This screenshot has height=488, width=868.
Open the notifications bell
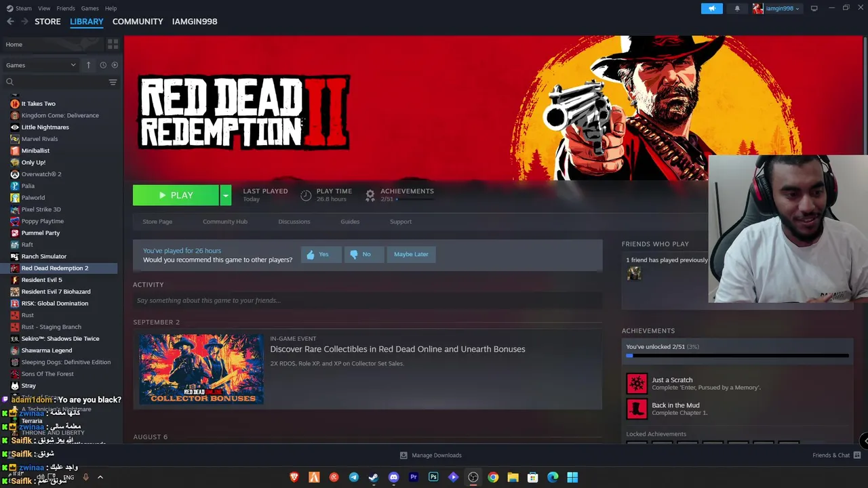737,8
